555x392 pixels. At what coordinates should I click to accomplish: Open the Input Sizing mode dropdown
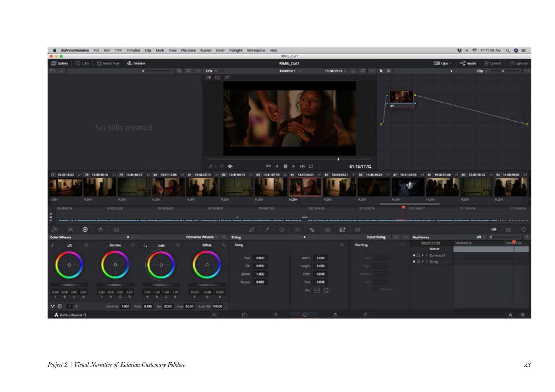pyautogui.click(x=378, y=237)
